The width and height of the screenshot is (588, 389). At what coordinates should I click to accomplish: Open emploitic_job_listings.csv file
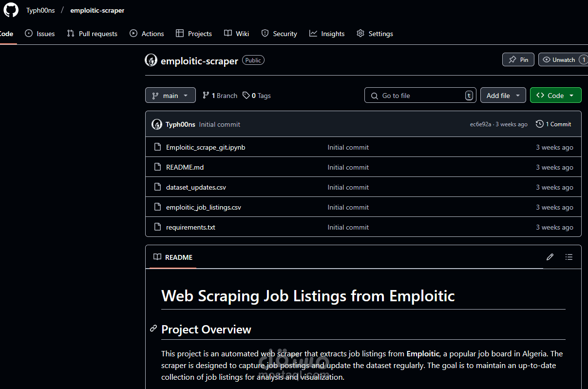pos(204,207)
